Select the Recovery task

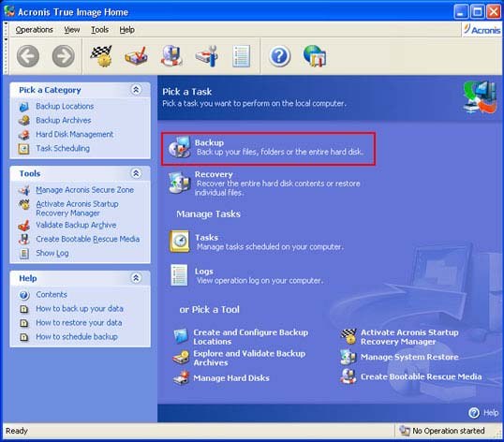265,184
